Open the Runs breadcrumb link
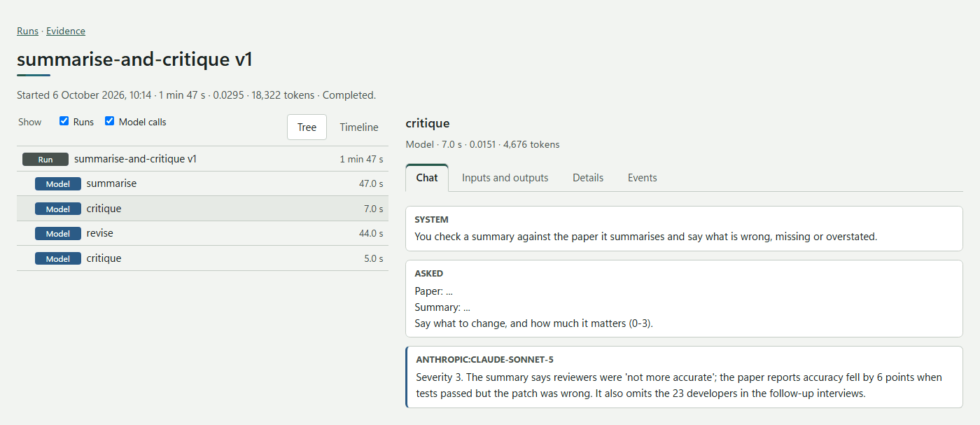The image size is (980, 425). 27,31
